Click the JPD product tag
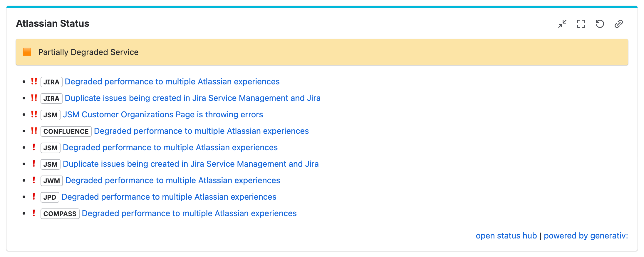 [50, 197]
